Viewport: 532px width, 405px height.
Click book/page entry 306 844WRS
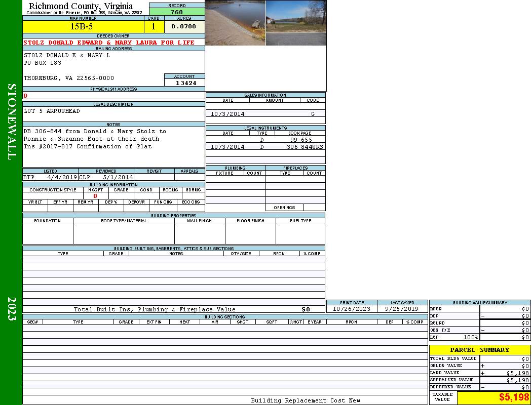pyautogui.click(x=305, y=147)
